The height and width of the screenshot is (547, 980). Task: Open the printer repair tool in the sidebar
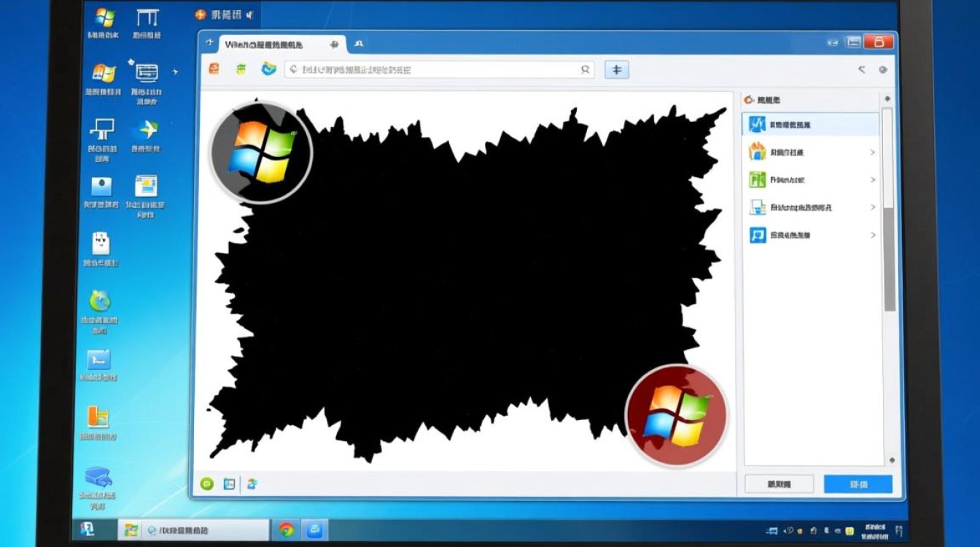click(x=757, y=207)
